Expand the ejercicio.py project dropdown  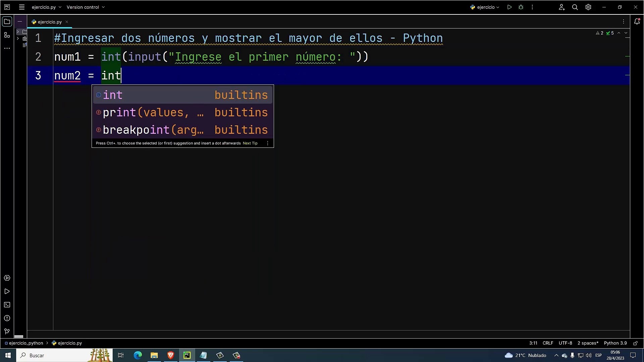(x=46, y=7)
